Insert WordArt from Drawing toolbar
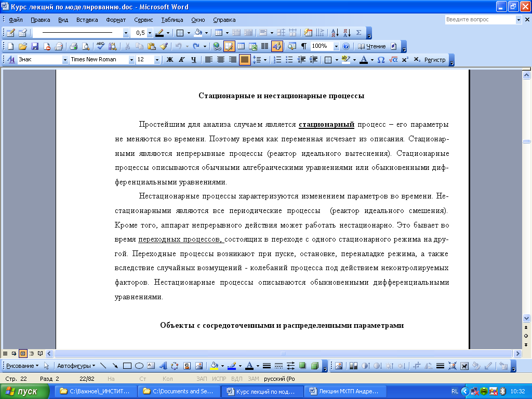 click(163, 366)
